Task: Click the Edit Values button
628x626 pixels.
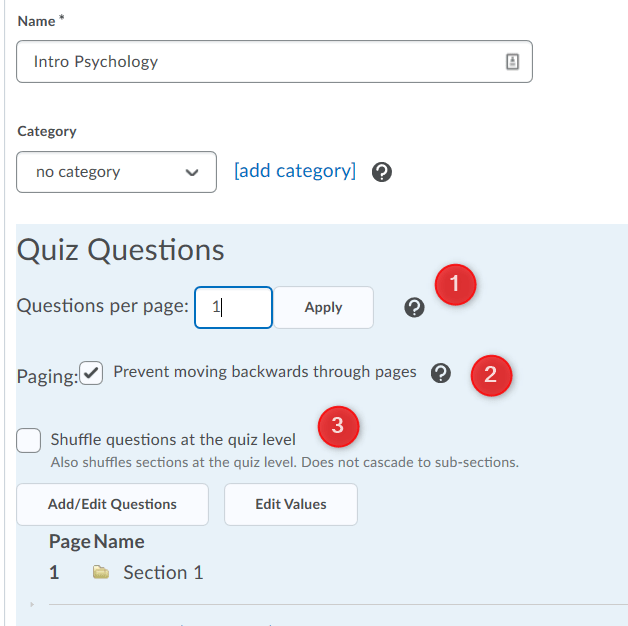Action: (x=290, y=504)
